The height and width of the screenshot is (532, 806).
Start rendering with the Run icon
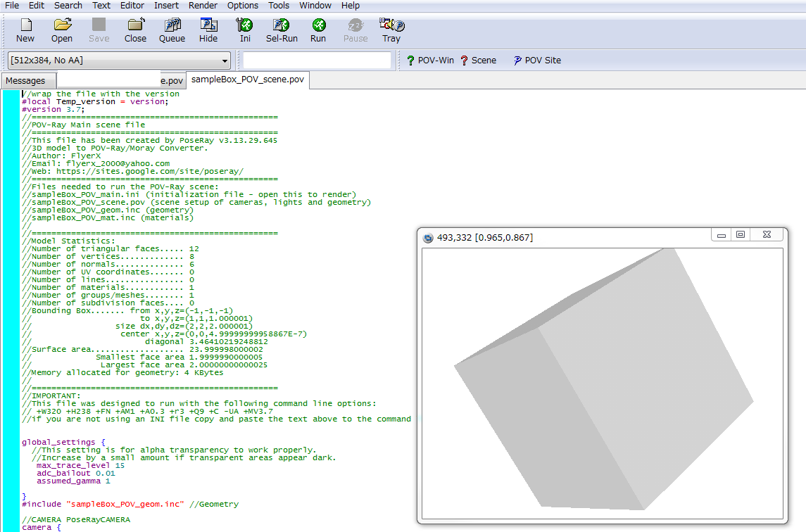point(318,30)
